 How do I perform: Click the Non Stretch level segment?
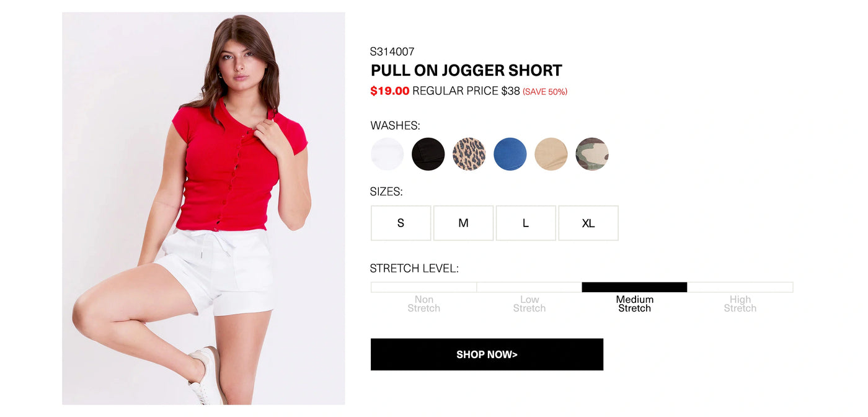[424, 287]
